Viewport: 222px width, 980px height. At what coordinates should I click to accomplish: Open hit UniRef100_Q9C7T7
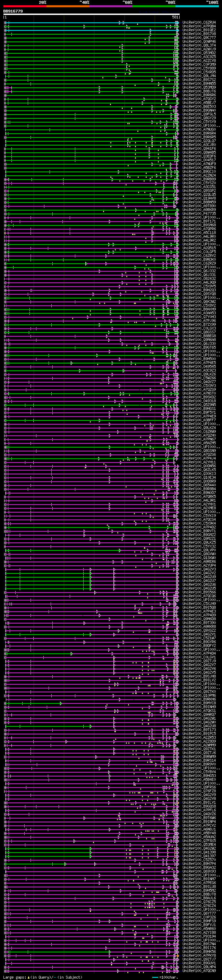click(199, 38)
